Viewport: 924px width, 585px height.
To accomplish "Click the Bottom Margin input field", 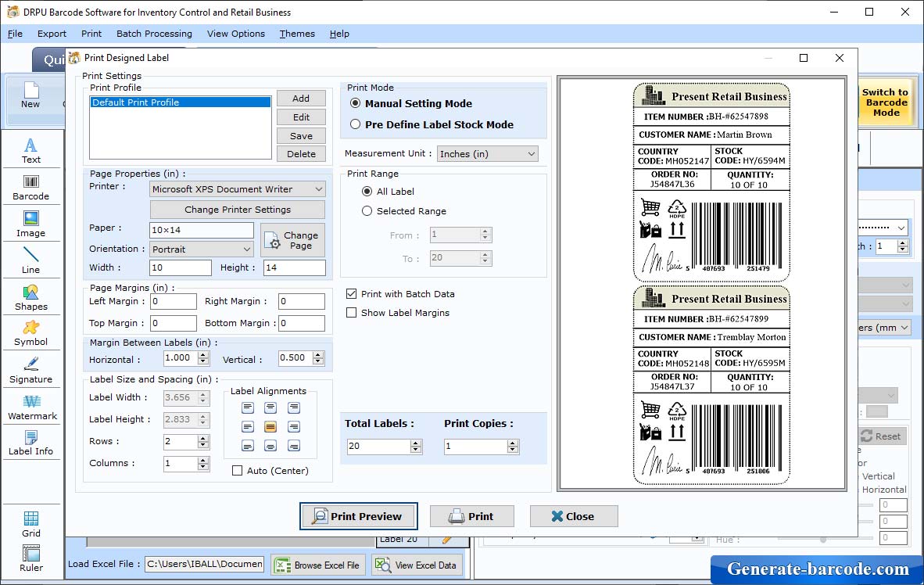I will click(x=302, y=323).
